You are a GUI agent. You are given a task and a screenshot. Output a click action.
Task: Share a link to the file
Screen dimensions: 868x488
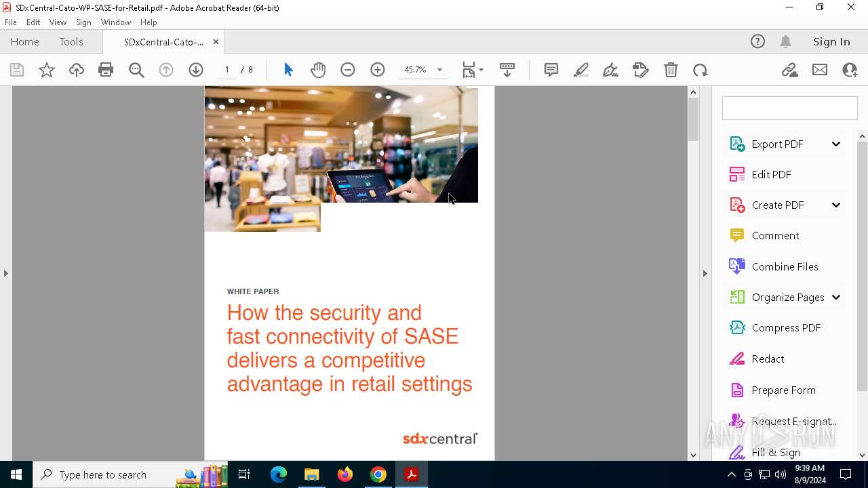coord(789,70)
